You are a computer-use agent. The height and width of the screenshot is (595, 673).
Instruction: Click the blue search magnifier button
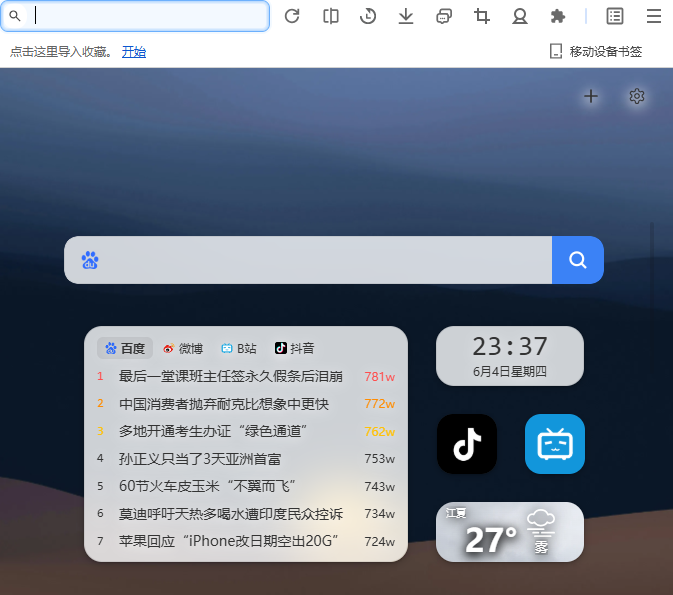[x=578, y=260]
